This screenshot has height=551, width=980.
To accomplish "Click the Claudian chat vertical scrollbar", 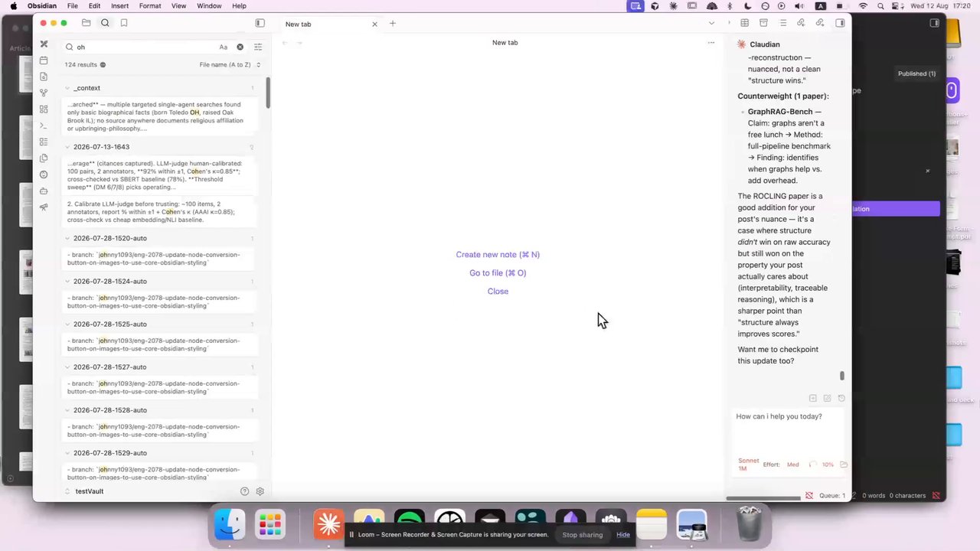I will [842, 376].
